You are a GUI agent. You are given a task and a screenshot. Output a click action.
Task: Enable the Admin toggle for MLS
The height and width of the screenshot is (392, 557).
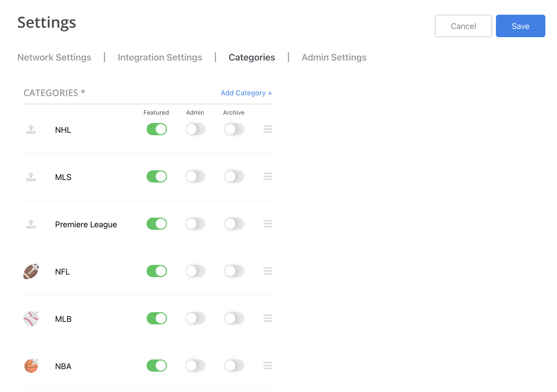(x=195, y=176)
